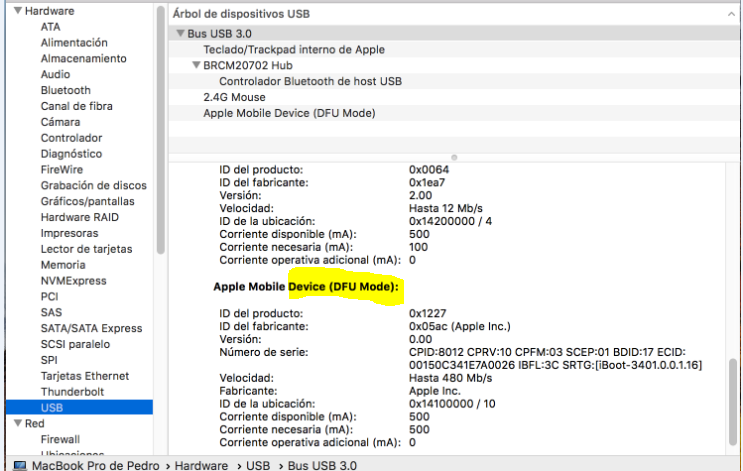The height and width of the screenshot is (471, 743).
Task: Click Hardware breadcrumb in path bar
Action: pyautogui.click(x=201, y=465)
